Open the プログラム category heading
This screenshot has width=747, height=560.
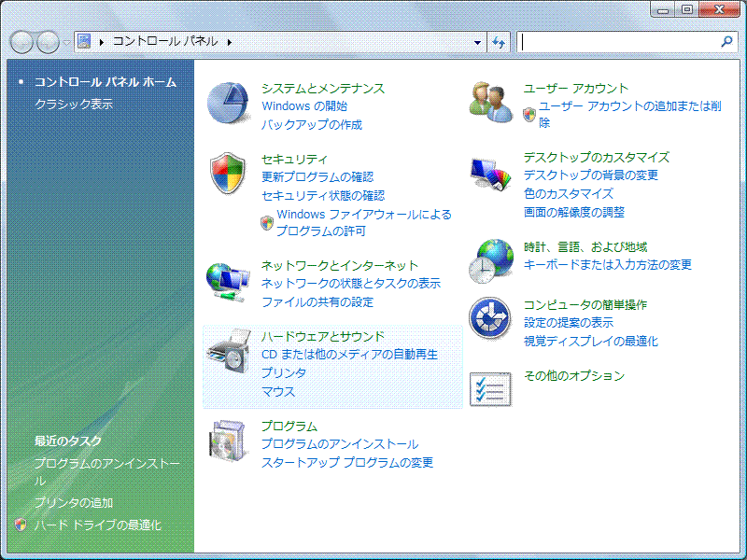(x=289, y=426)
